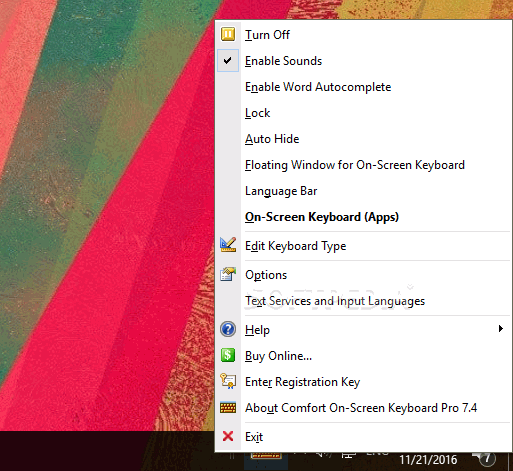This screenshot has height=471, width=513.
Task: Open the Action Center notification icon showing 7
Action: pyautogui.click(x=485, y=459)
